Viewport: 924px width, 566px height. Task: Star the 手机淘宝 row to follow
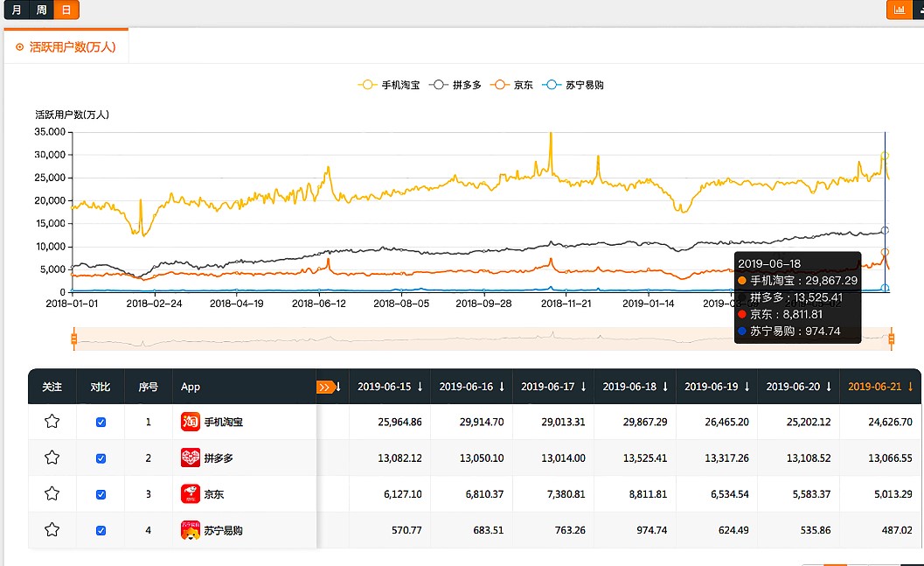coord(52,422)
